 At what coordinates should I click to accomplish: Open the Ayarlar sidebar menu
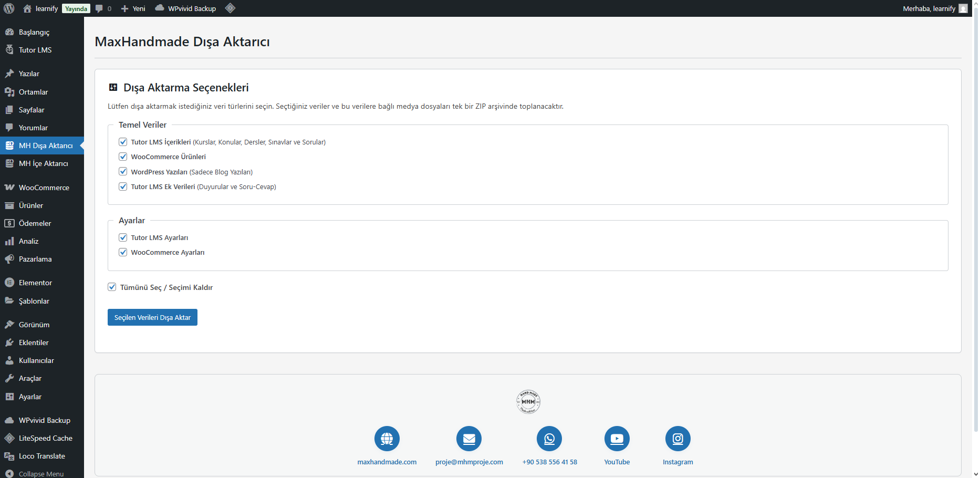click(x=42, y=397)
